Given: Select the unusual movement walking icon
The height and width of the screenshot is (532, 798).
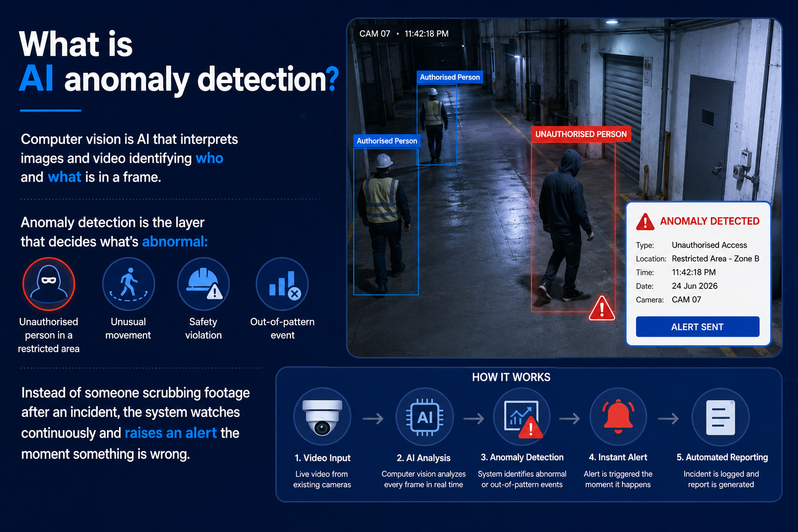Looking at the screenshot, I should coord(128,284).
